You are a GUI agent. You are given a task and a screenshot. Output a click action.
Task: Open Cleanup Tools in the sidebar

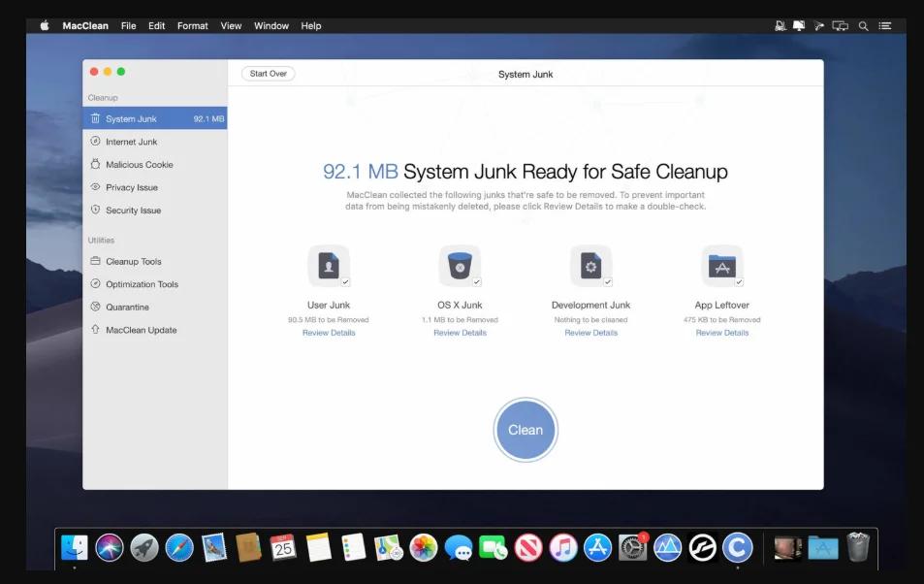pos(155,261)
